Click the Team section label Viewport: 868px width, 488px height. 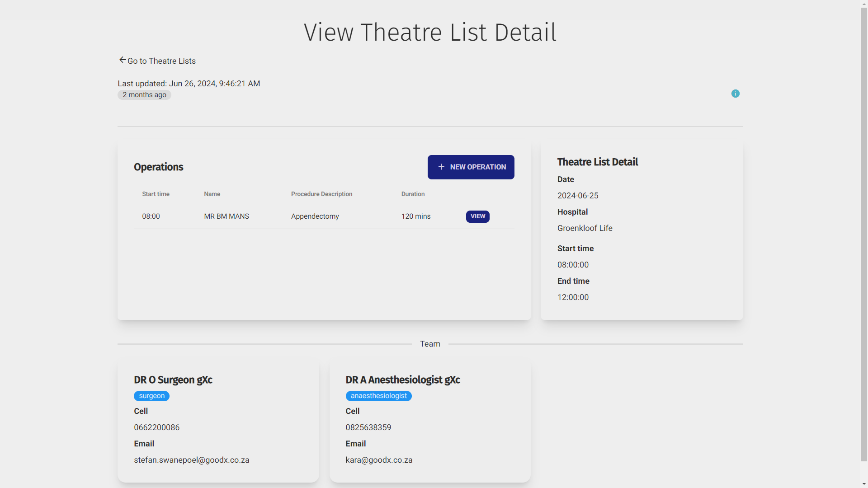point(430,344)
